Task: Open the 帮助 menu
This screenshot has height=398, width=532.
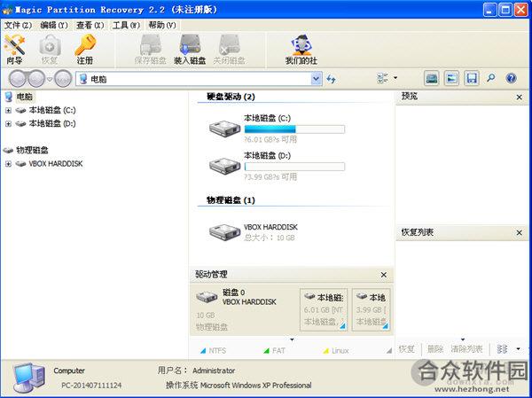Action: coord(162,26)
